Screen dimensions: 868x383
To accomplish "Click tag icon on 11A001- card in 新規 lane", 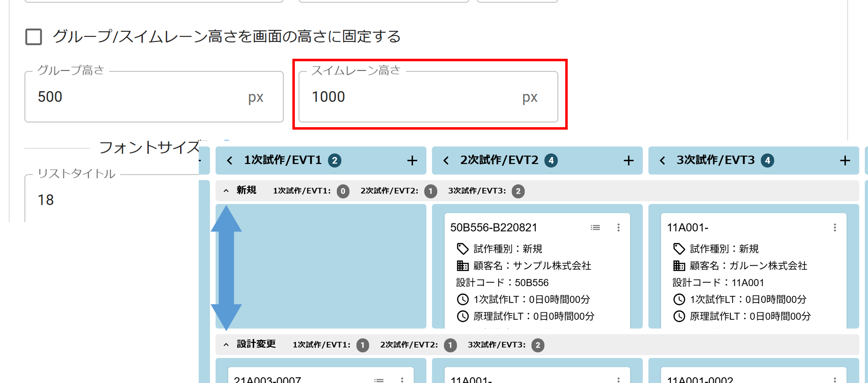I will click(x=679, y=249).
